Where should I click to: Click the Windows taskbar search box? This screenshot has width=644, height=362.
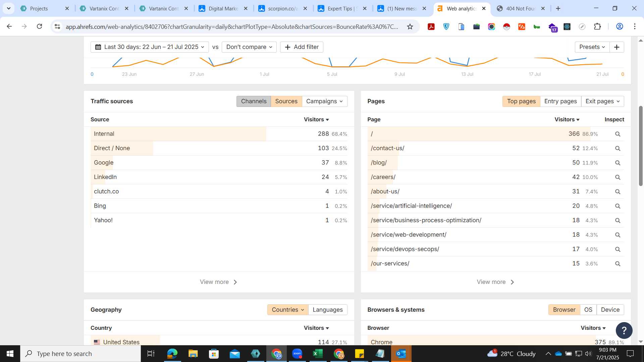[x=80, y=354]
